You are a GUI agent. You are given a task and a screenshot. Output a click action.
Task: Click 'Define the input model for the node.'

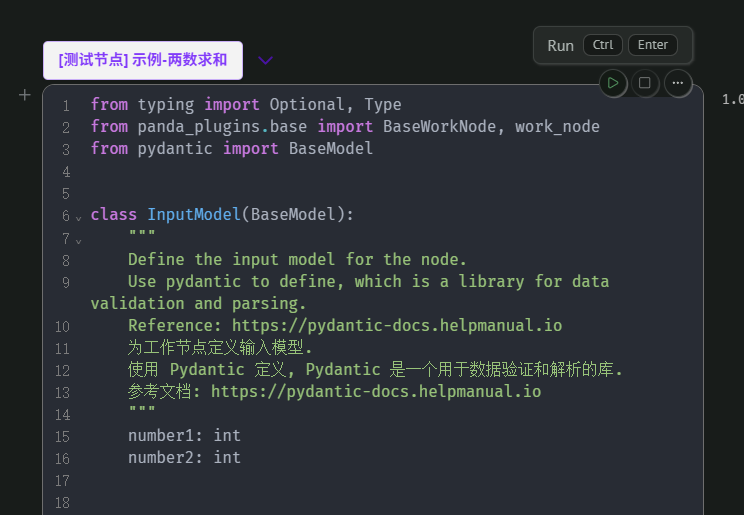click(298, 260)
